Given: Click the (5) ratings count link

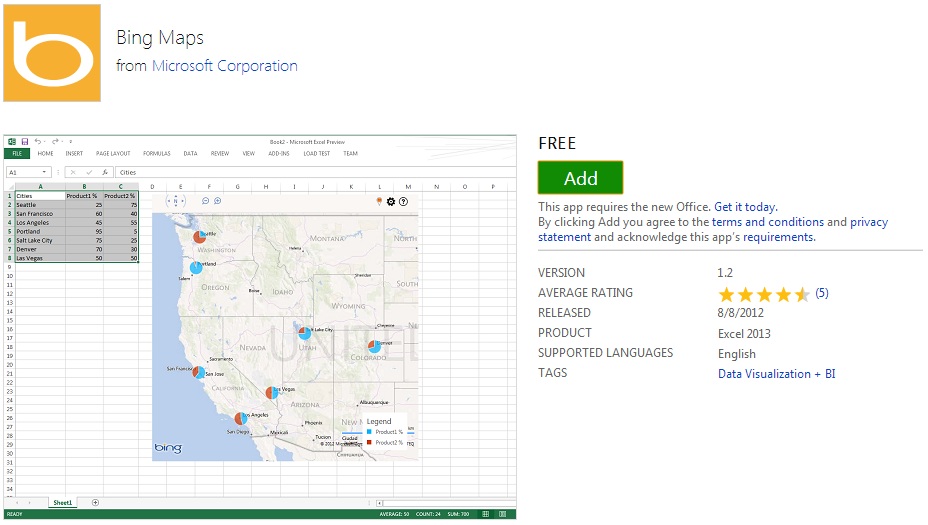Looking at the screenshot, I should click(822, 293).
